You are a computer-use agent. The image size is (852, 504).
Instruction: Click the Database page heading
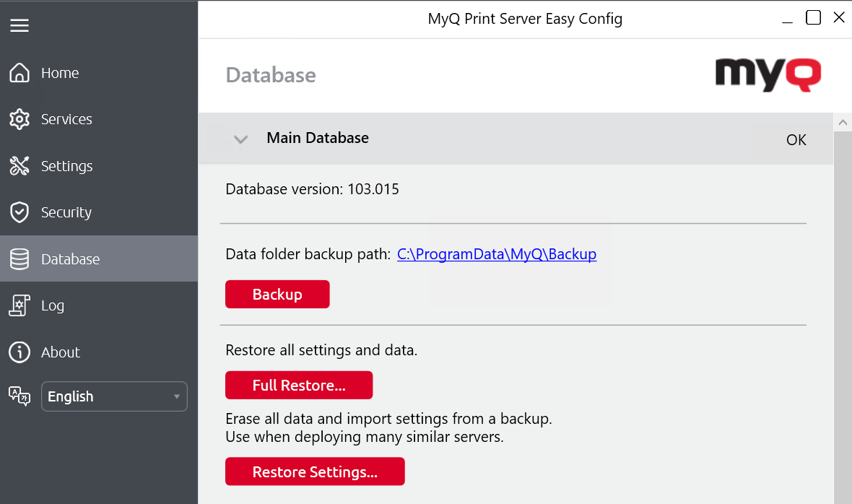coord(271,75)
